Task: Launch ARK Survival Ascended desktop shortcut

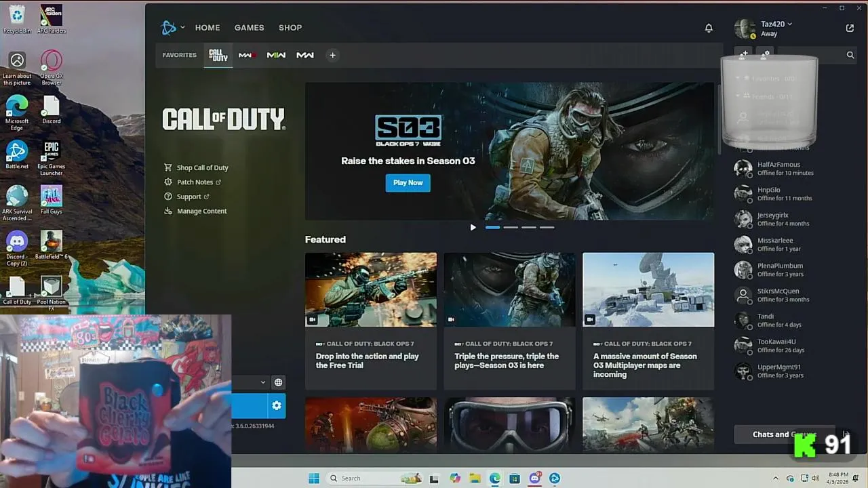Action: 17,203
